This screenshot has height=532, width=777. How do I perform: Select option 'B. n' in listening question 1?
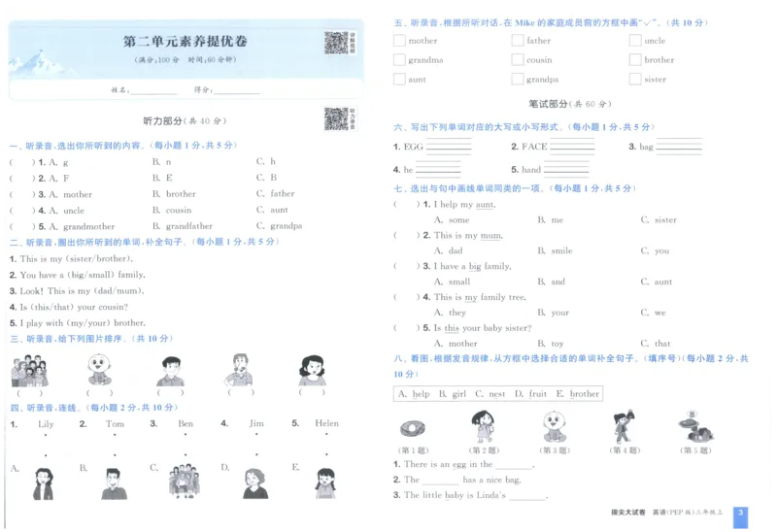161,161
